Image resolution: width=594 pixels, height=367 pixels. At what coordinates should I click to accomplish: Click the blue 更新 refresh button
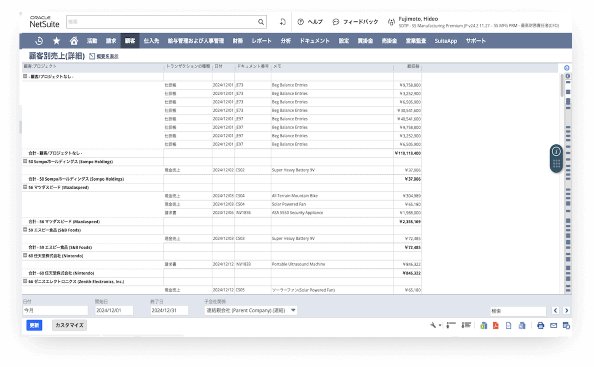click(34, 325)
